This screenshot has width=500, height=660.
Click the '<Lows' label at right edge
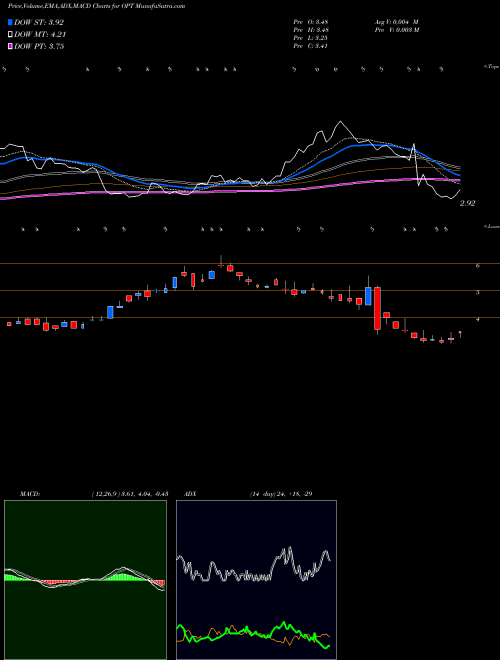pos(492,226)
